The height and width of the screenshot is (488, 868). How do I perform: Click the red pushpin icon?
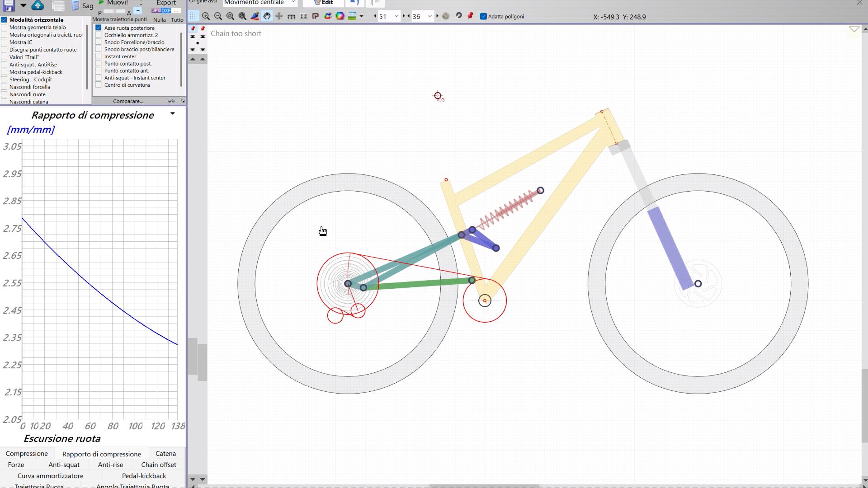tap(471, 16)
